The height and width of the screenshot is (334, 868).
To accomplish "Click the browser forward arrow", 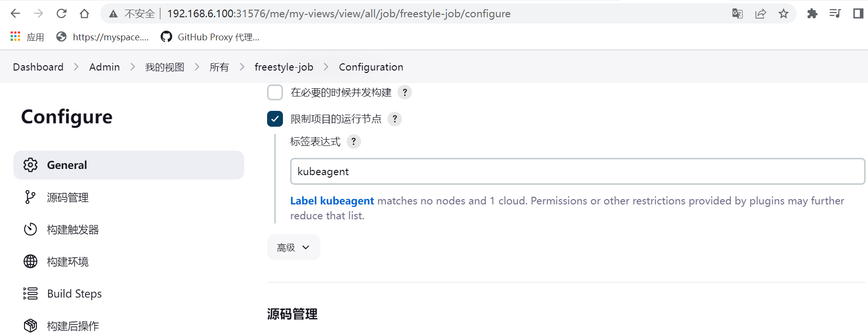I will (38, 13).
